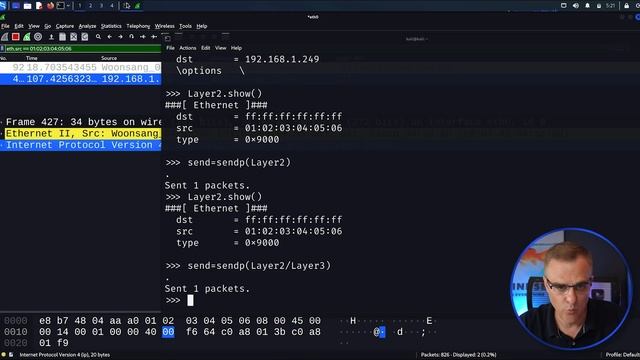The height and width of the screenshot is (360, 640).
Task: Jump to the last packet icon
Action: pos(154,37)
